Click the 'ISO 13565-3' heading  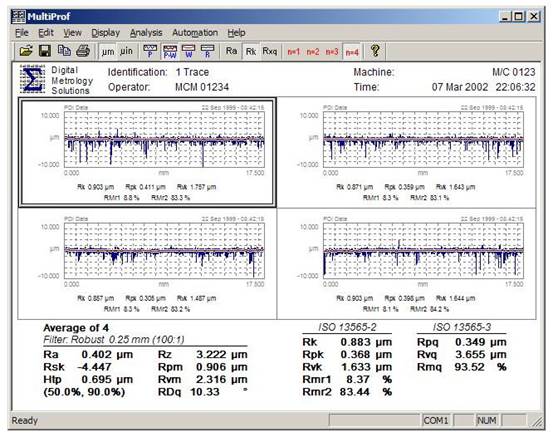pyautogui.click(x=462, y=327)
